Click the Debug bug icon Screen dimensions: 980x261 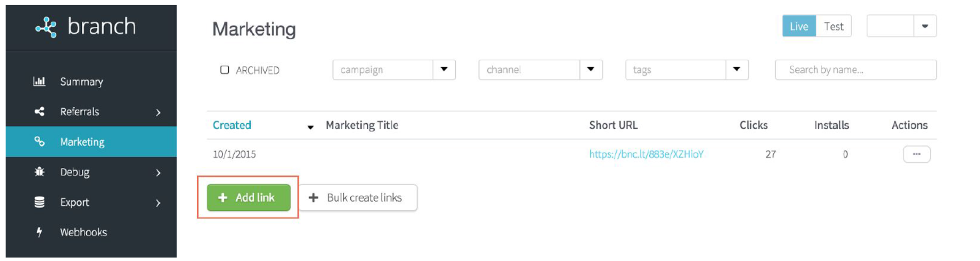[x=39, y=172]
